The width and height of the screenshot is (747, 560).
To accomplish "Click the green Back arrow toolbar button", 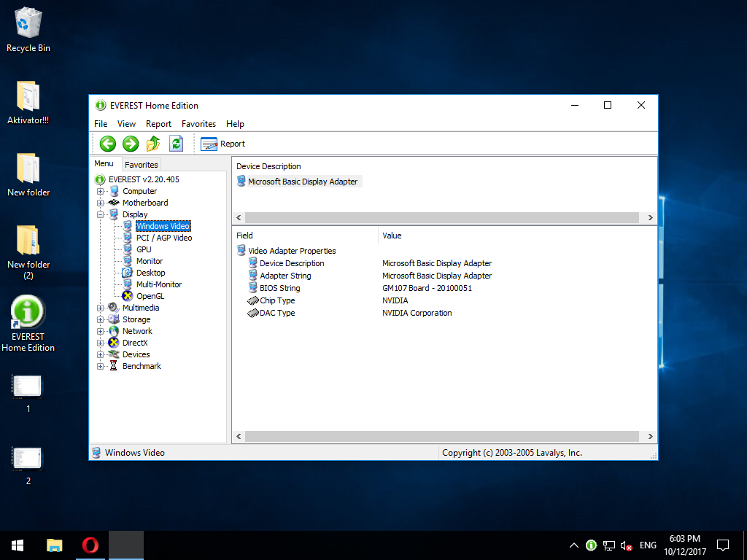I will pos(108,144).
